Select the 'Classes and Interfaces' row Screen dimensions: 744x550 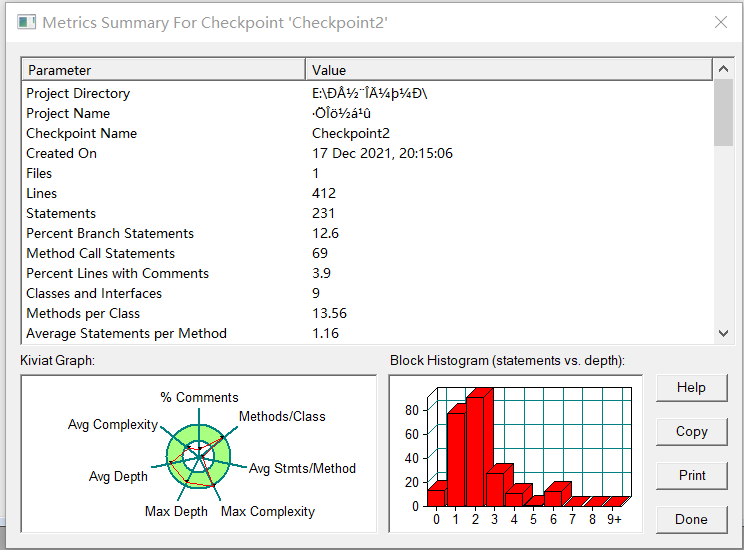(x=368, y=293)
